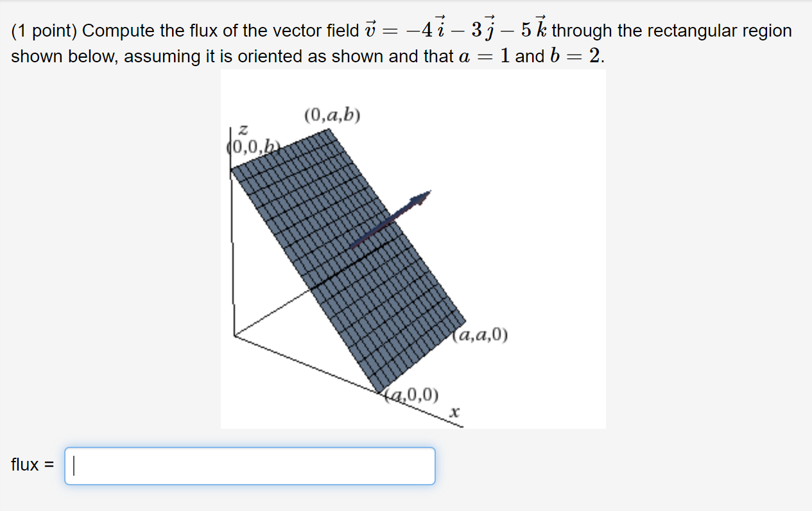Click the point label (a,a,0)
812x511 pixels.
tap(481, 334)
